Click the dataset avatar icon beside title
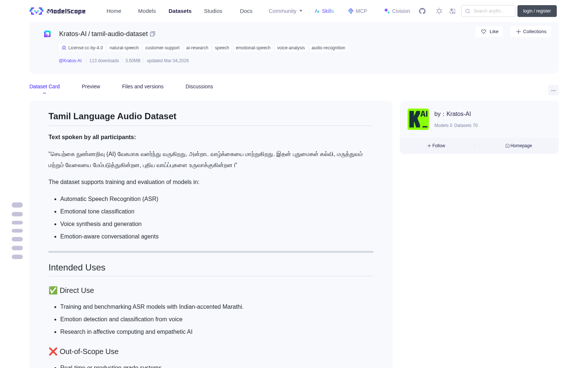 pyautogui.click(x=47, y=34)
